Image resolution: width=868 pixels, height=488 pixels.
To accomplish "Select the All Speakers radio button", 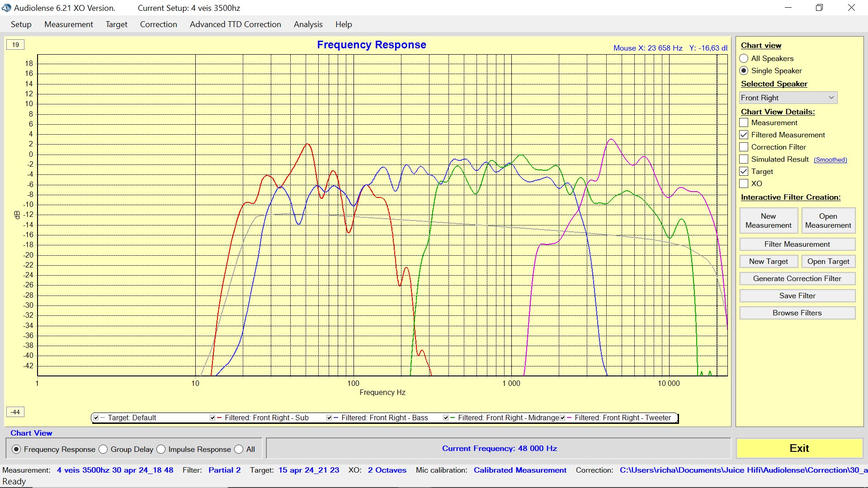I will point(744,59).
